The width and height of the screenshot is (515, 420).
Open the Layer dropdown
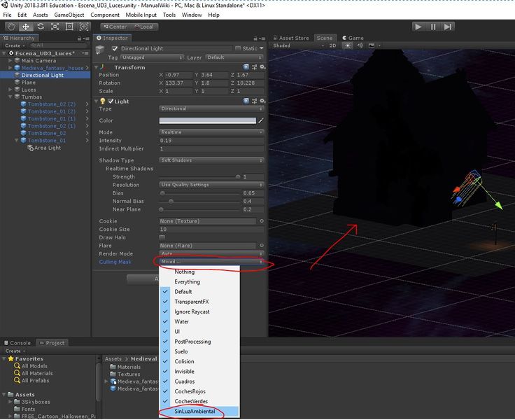point(234,57)
